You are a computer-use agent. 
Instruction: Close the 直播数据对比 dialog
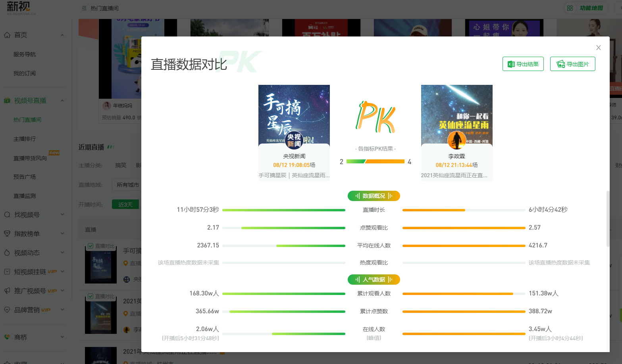pos(598,48)
